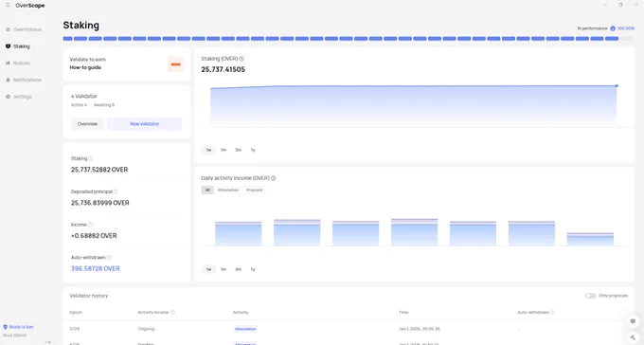Click the New validator button
This screenshot has width=644, height=345.
(145, 124)
